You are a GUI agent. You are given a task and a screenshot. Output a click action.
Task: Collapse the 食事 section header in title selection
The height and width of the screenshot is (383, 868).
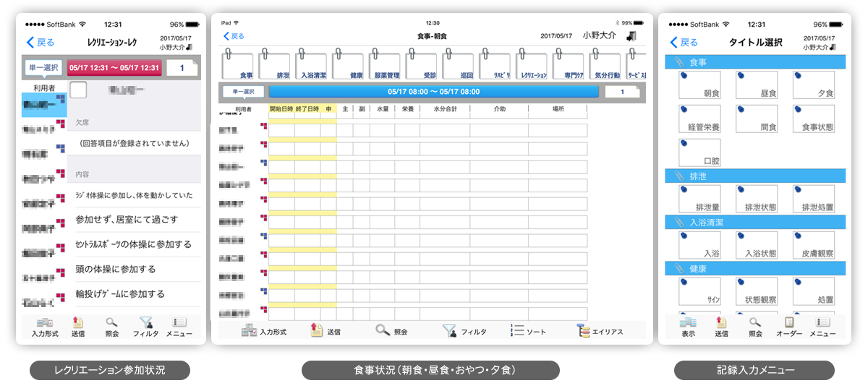(755, 62)
